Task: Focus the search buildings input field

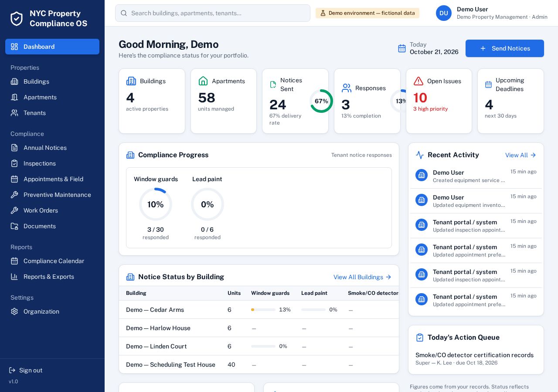Action: point(213,13)
